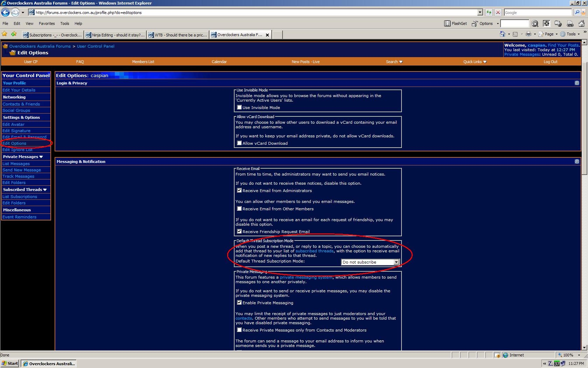Open the View menu
588x368 pixels.
(29, 23)
